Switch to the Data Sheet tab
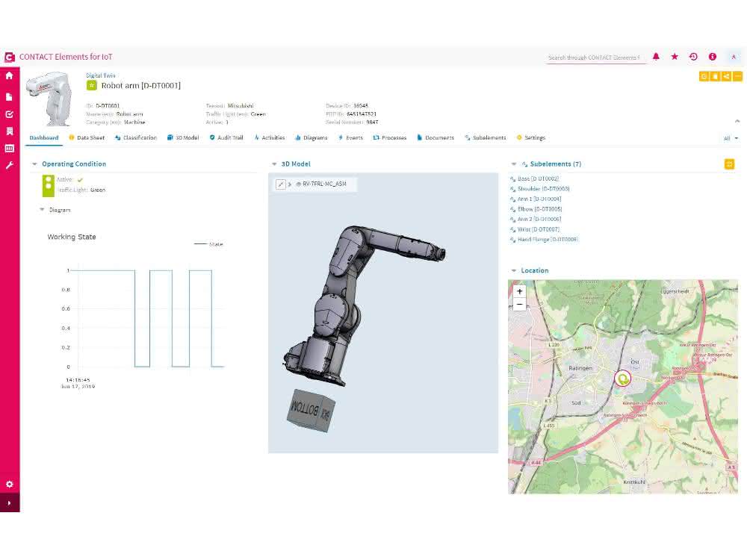This screenshot has height=560, width=747. coord(87,137)
